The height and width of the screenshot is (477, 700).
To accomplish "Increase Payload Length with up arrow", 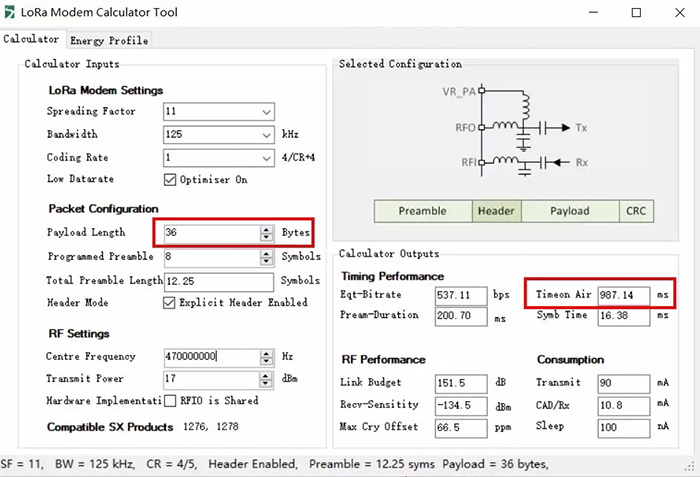I will [266, 229].
